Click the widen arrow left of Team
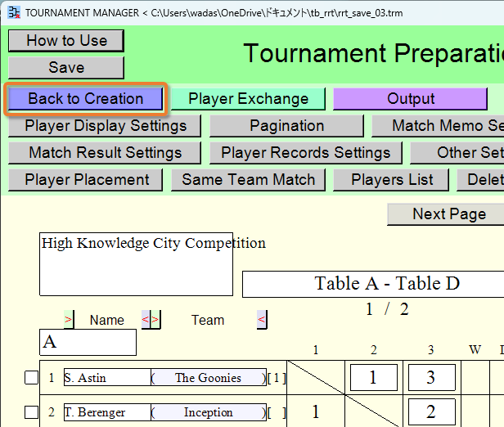Viewport: 504px width, 427px height. pyautogui.click(x=155, y=320)
